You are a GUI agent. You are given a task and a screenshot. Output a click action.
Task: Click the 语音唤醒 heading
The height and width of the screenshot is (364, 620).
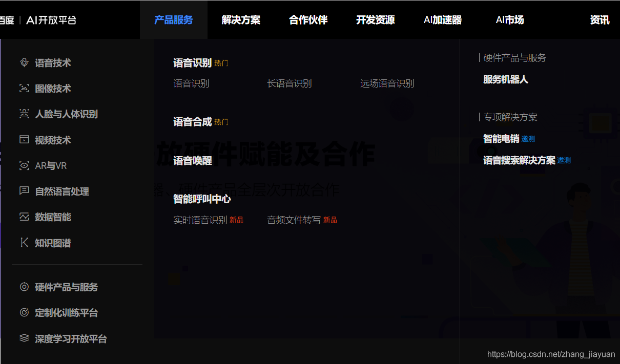click(192, 161)
